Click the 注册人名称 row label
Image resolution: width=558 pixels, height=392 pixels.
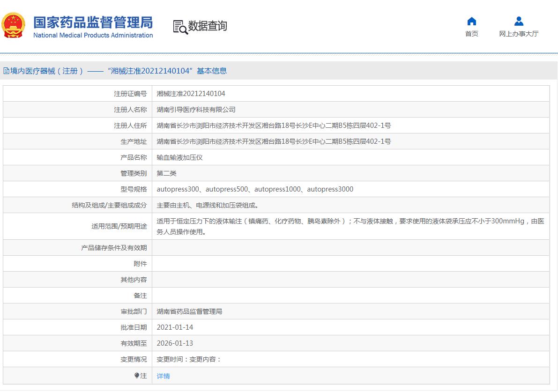click(130, 110)
